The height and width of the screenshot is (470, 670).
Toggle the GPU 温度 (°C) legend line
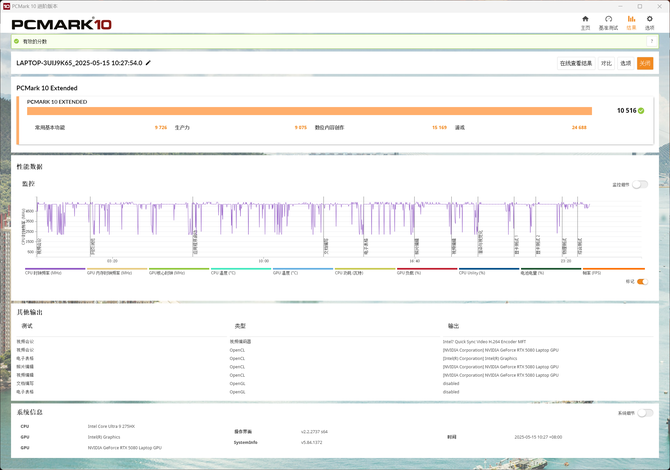tap(303, 271)
